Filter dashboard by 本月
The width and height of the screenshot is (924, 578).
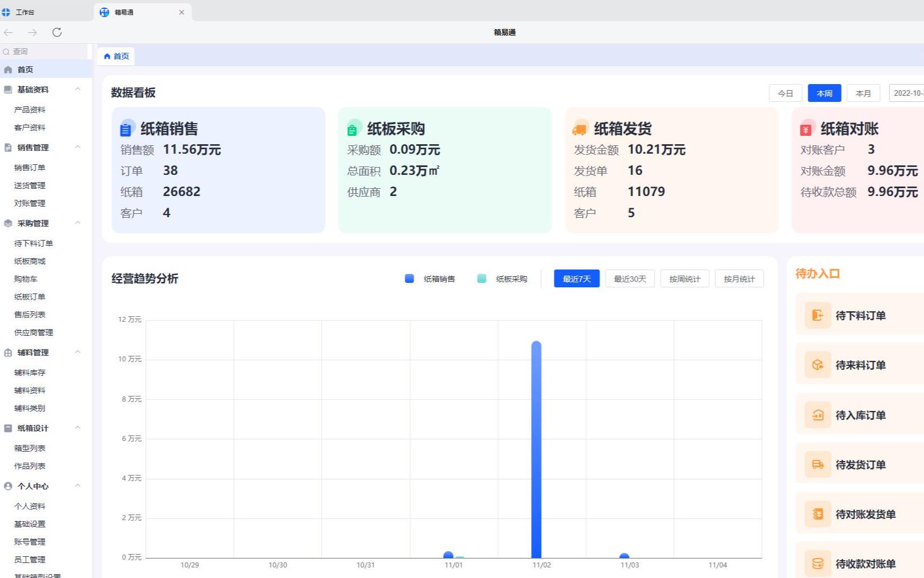coord(863,93)
